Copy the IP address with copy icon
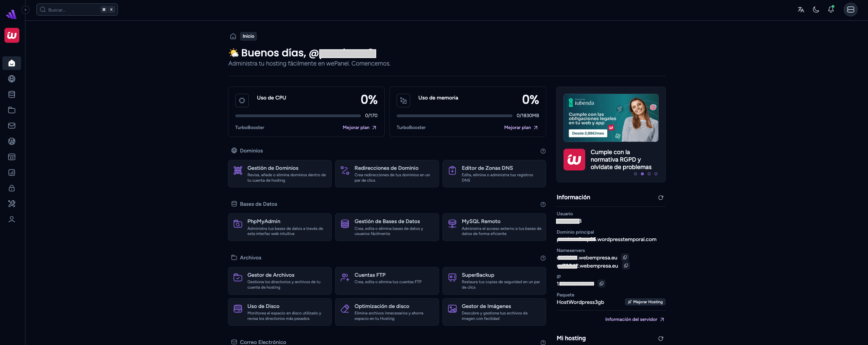The image size is (868, 345). [x=602, y=284]
